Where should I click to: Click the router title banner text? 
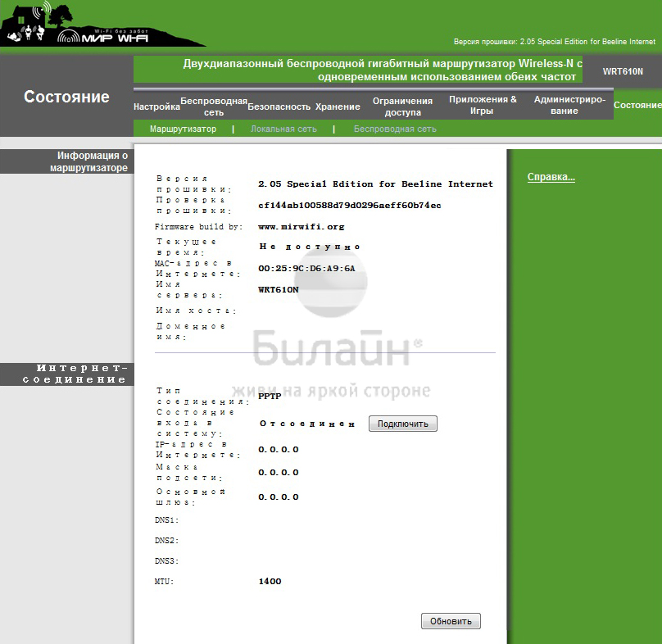pos(383,70)
